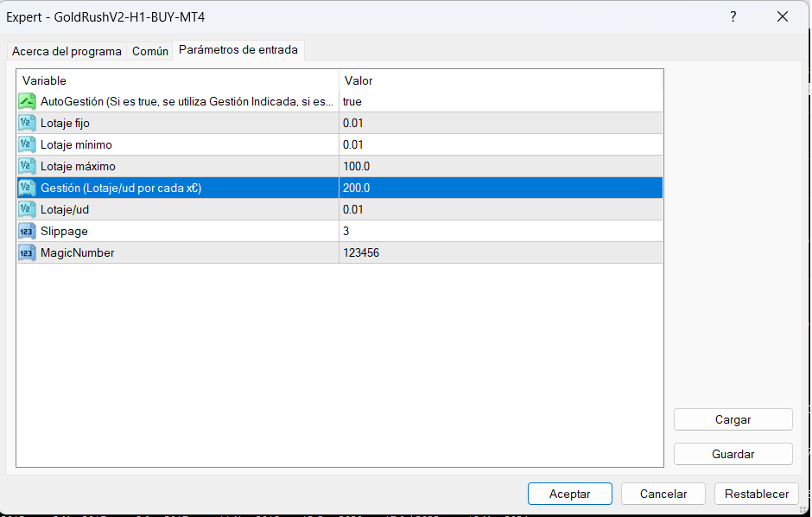Click the Lotaje máximo variable icon
This screenshot has height=517, width=812.
tap(26, 166)
